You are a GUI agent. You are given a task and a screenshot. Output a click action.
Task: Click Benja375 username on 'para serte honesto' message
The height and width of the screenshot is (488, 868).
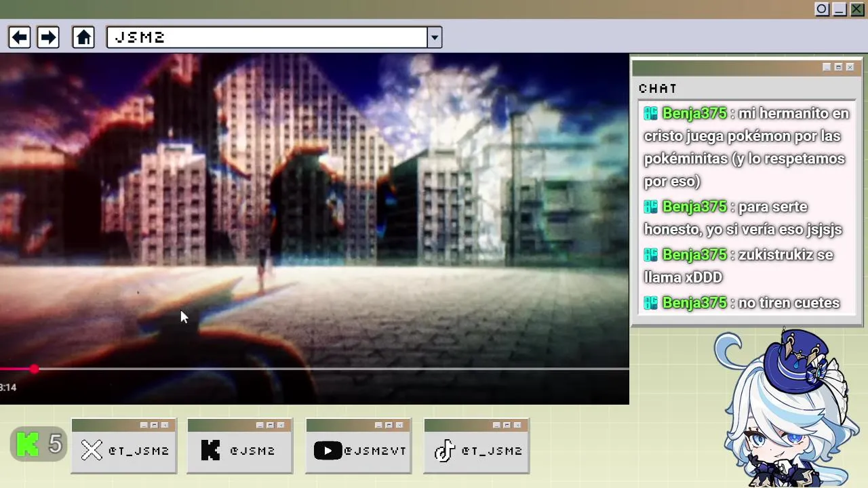pyautogui.click(x=694, y=207)
